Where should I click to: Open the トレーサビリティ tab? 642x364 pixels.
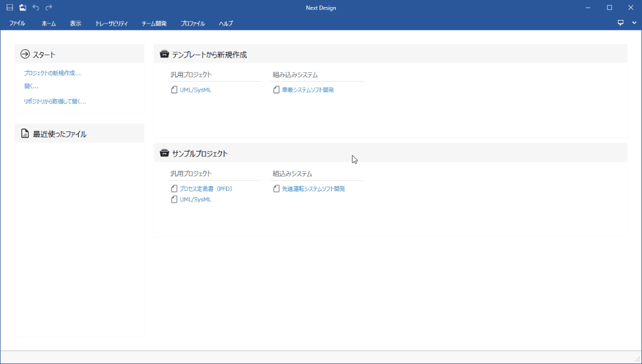pos(112,23)
